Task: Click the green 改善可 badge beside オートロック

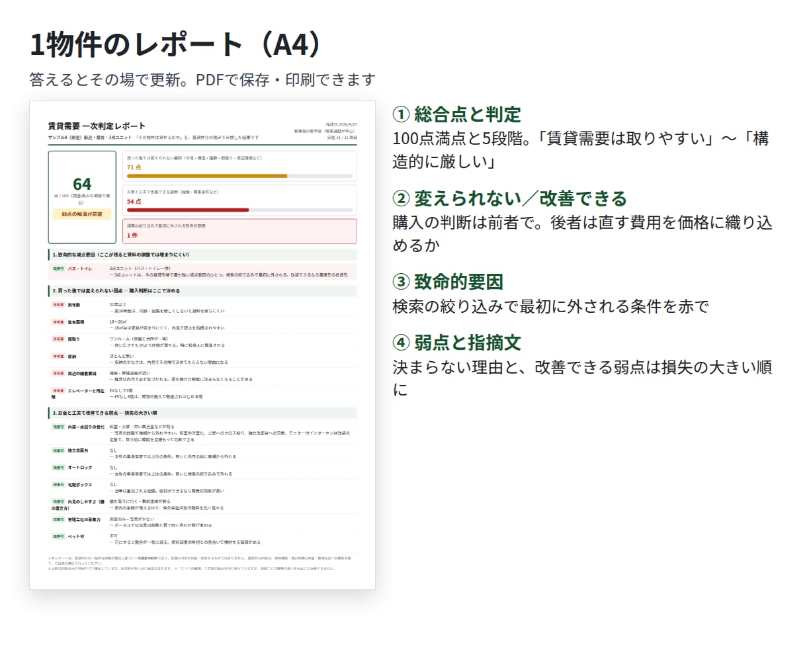Action: [58, 468]
